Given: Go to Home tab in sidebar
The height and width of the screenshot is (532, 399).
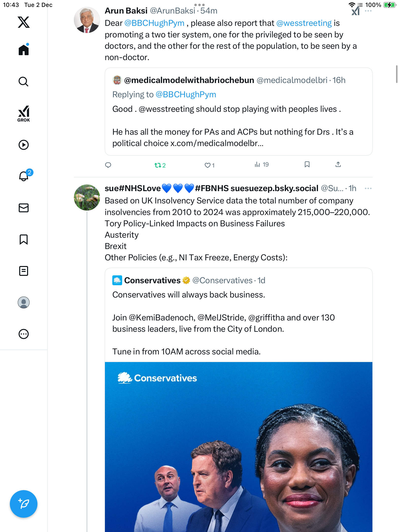Looking at the screenshot, I should pos(24,50).
